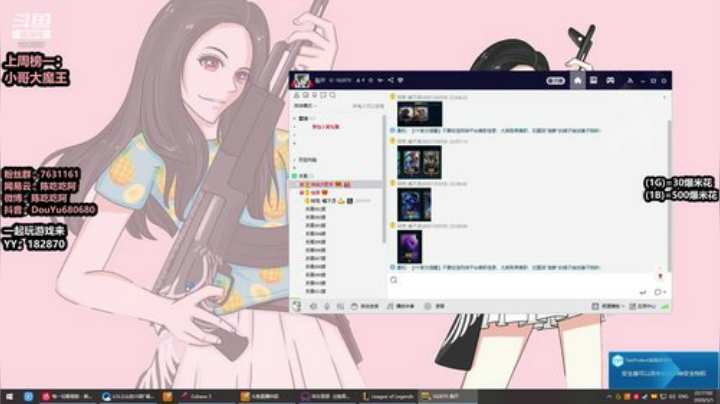Click the equalizer icon in bottom toolbar
Viewport: 720px width, 404px height.
340,306
